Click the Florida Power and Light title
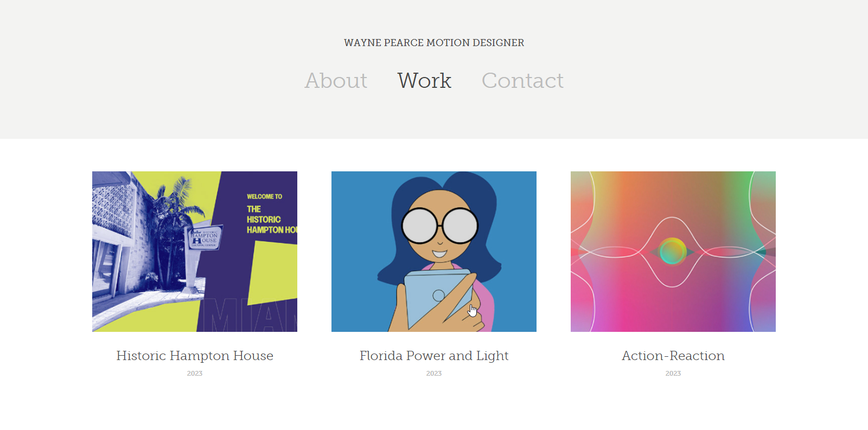The image size is (868, 430). tap(434, 356)
